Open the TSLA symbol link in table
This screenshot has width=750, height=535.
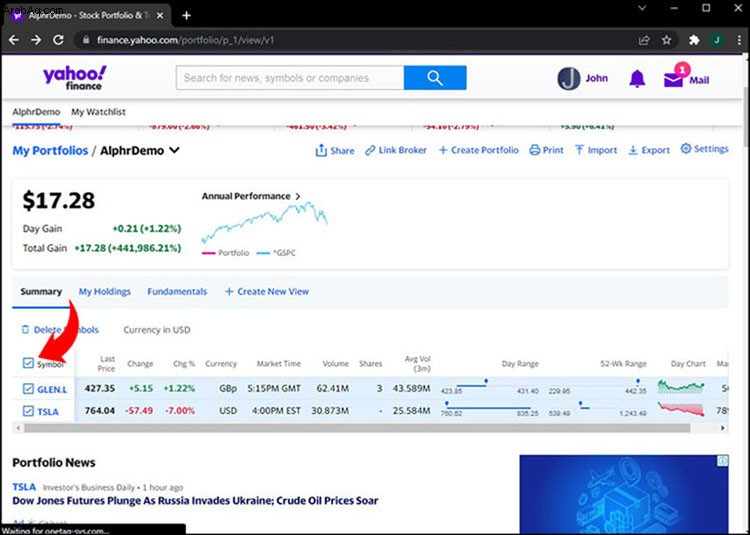[48, 412]
